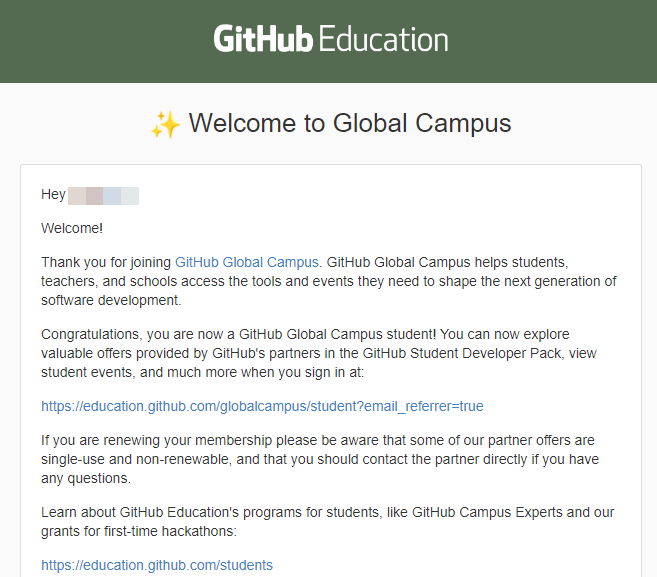
Task: Click the 'Welcome to Global Campus' heading
Action: click(349, 123)
